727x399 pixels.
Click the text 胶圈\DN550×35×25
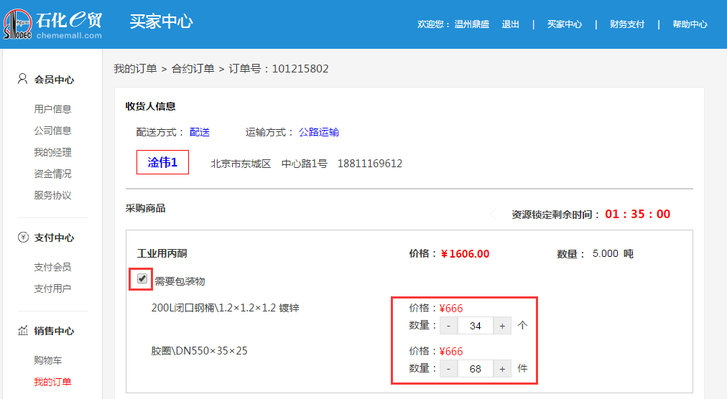[x=199, y=351]
